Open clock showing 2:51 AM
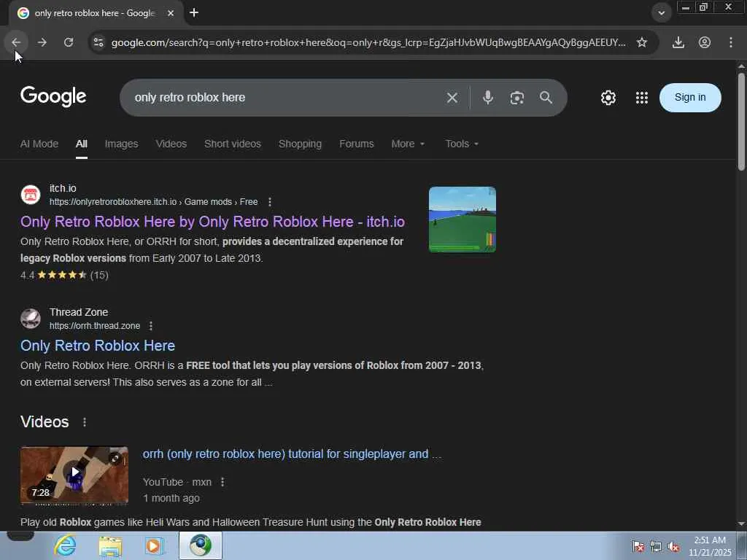Image resolution: width=747 pixels, height=560 pixels. point(710,546)
